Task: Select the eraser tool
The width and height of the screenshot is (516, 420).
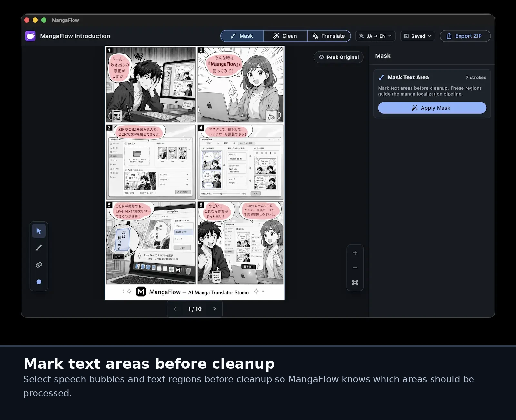Action: tap(39, 265)
